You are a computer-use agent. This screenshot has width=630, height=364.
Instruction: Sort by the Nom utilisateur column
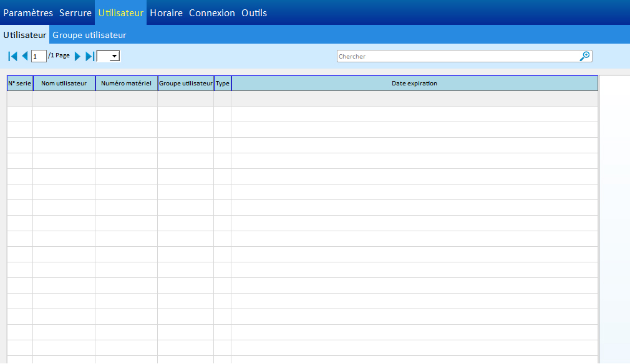[x=64, y=84]
